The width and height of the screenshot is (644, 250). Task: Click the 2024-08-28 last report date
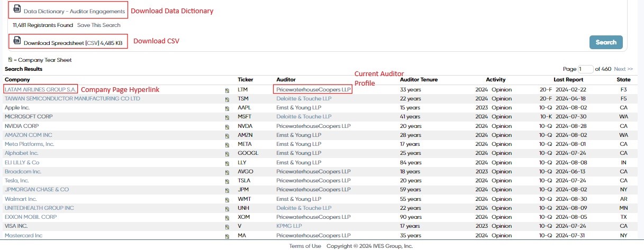coord(570,126)
